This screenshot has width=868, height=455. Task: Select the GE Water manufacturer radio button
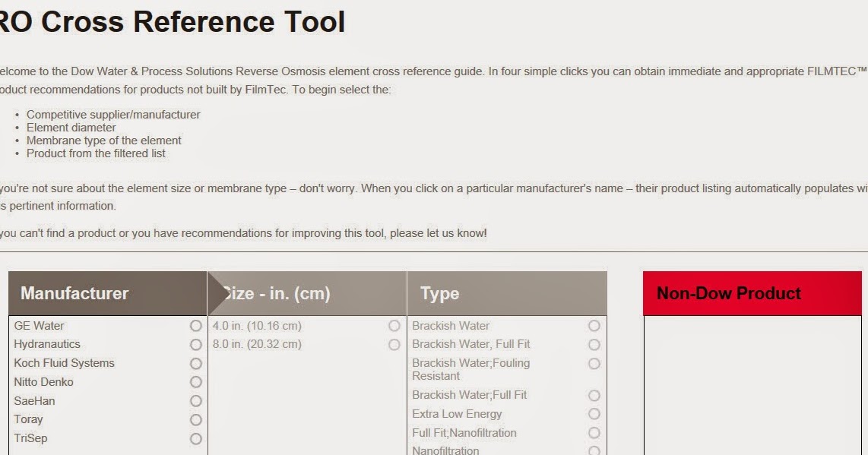pos(196,325)
